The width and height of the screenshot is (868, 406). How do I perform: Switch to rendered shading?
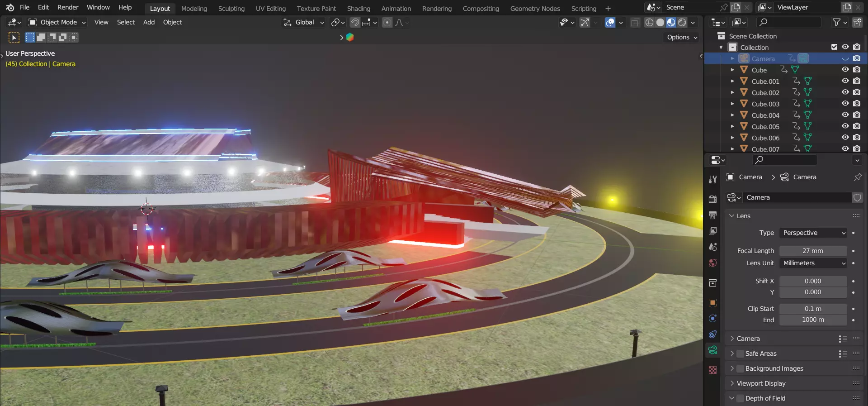tap(682, 22)
